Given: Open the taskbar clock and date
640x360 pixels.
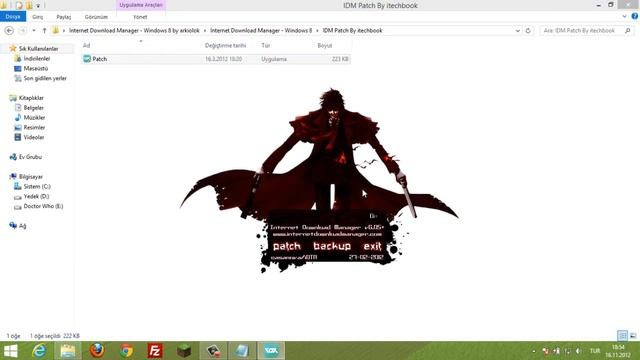Looking at the screenshot, I should tap(618, 351).
